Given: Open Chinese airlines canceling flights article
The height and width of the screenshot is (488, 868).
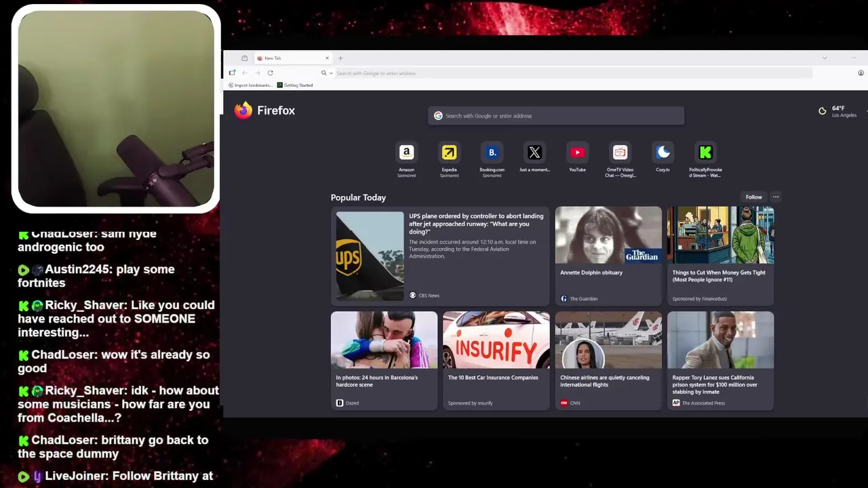Looking at the screenshot, I should (x=608, y=361).
